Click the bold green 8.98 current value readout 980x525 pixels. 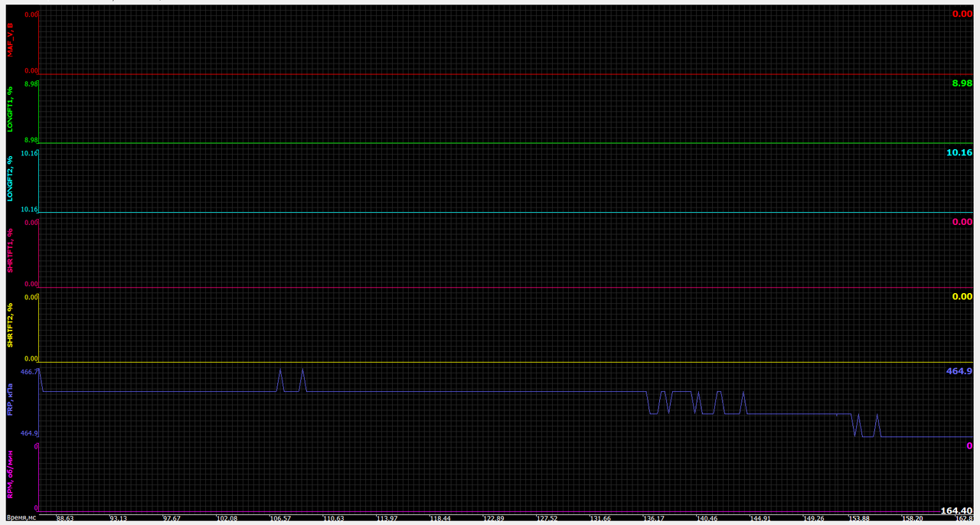click(962, 83)
